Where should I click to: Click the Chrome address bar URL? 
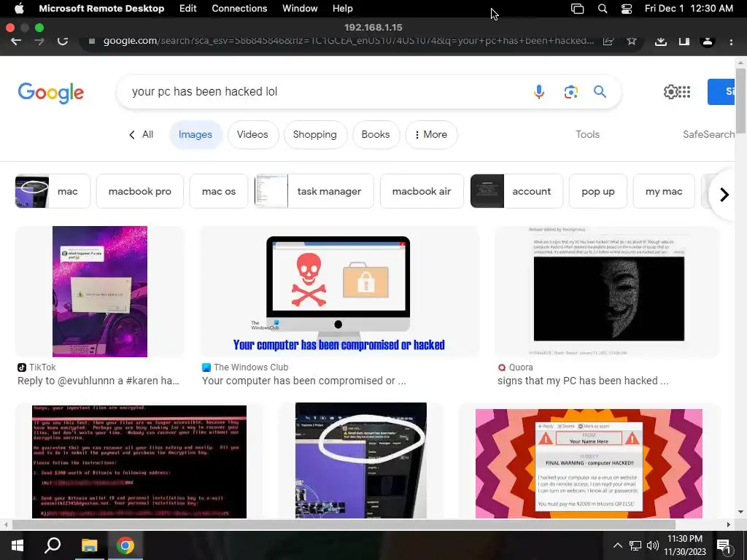(x=348, y=41)
